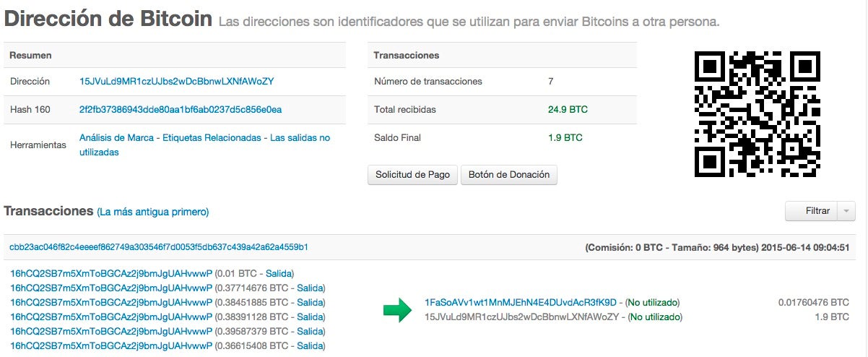
Task: Click Salida link for 0.01 BTC input
Action: tap(281, 273)
